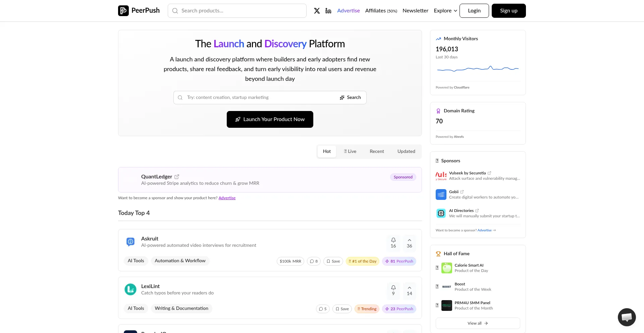Open the LinkedIn icon in header
Screen dimensions: 644x333
tap(328, 11)
